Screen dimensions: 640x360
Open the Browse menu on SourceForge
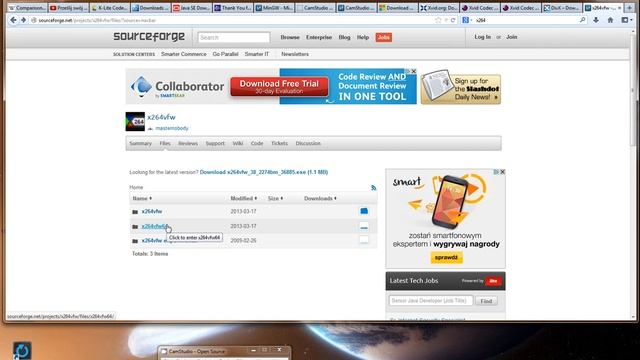(x=290, y=37)
